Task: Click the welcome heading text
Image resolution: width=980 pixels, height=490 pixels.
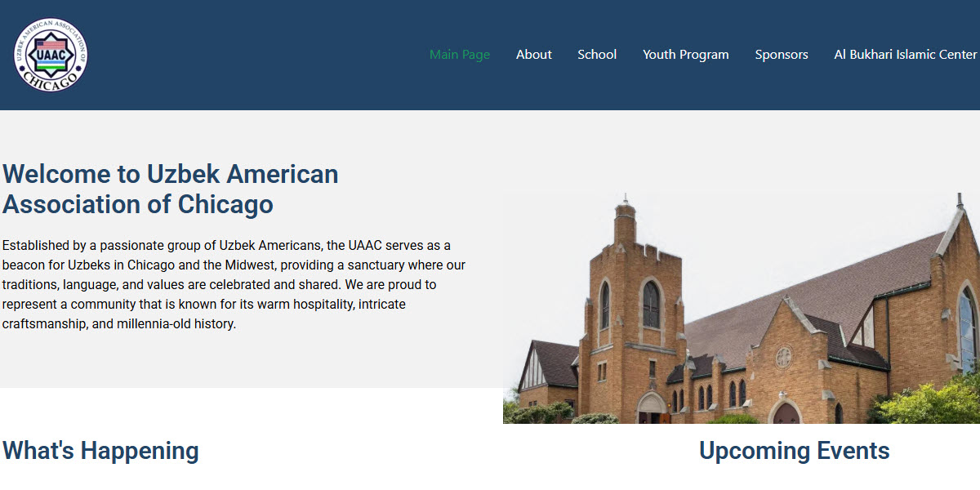Action: (171, 189)
